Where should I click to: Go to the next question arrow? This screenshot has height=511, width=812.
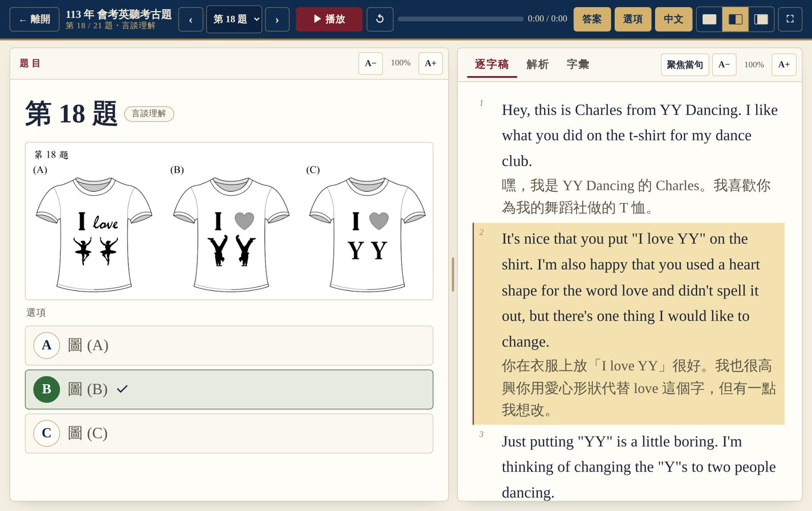[x=277, y=19]
